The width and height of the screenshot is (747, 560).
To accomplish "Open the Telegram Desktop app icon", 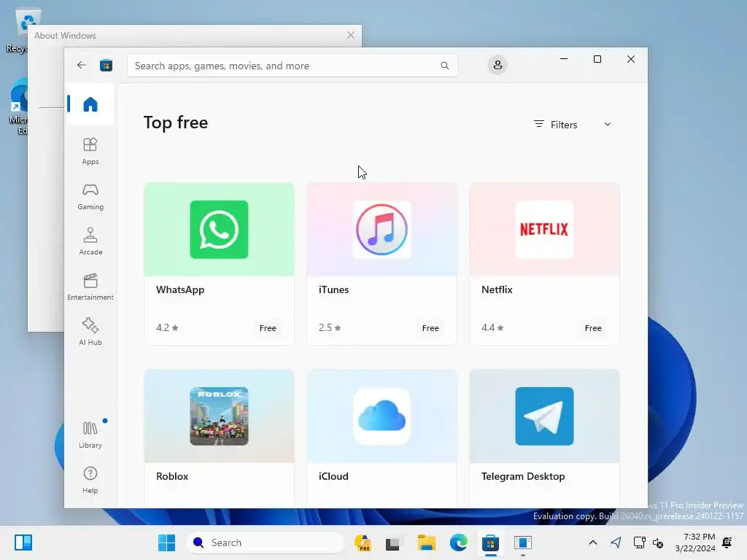I will point(544,416).
